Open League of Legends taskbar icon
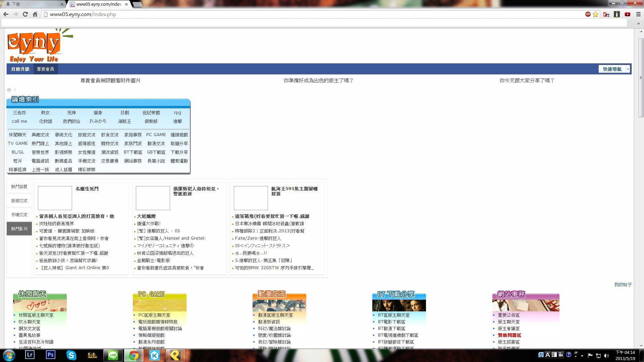Image resolution: width=644 pixels, height=362 pixels. click(92, 355)
